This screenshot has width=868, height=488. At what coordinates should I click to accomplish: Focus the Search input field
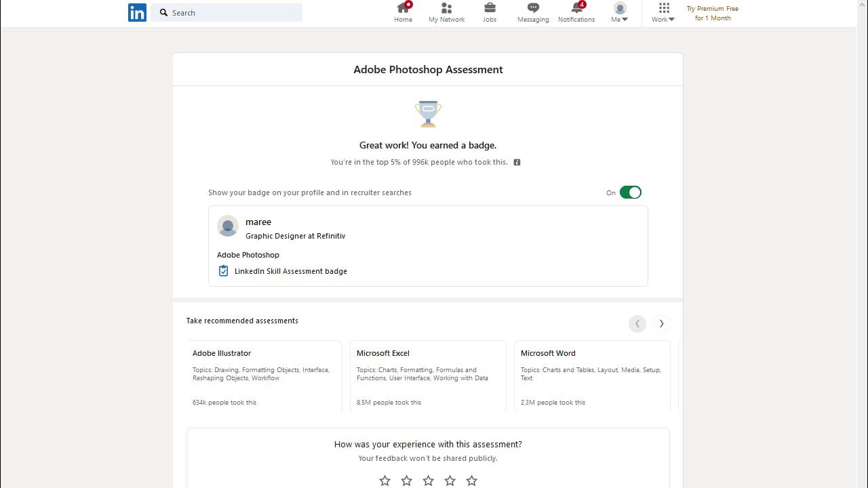tap(226, 12)
